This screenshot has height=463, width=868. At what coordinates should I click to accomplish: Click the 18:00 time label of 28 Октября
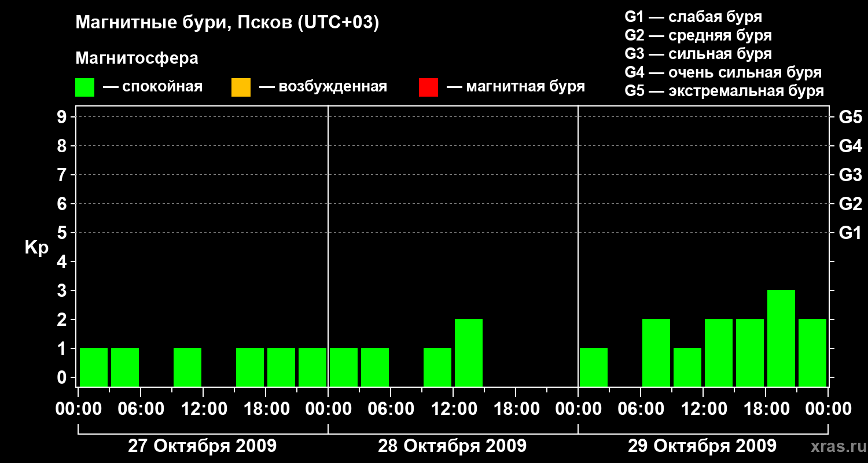pos(516,409)
